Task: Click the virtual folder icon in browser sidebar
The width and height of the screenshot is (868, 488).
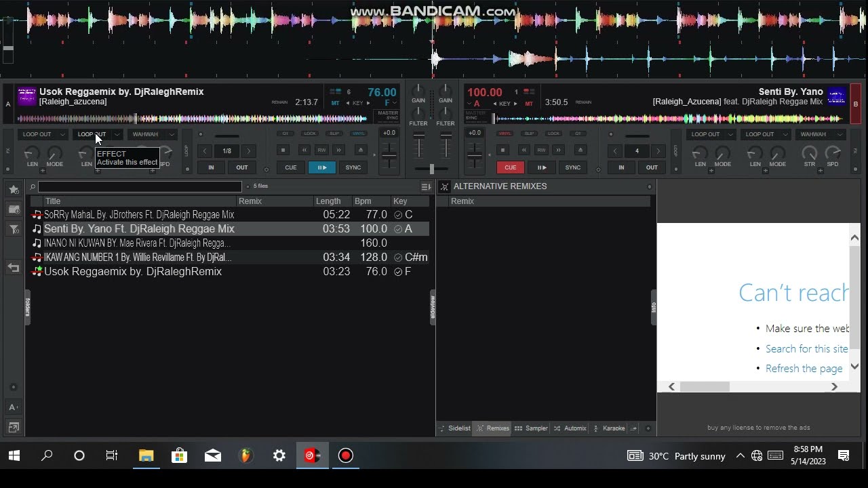Action: coord(14,209)
